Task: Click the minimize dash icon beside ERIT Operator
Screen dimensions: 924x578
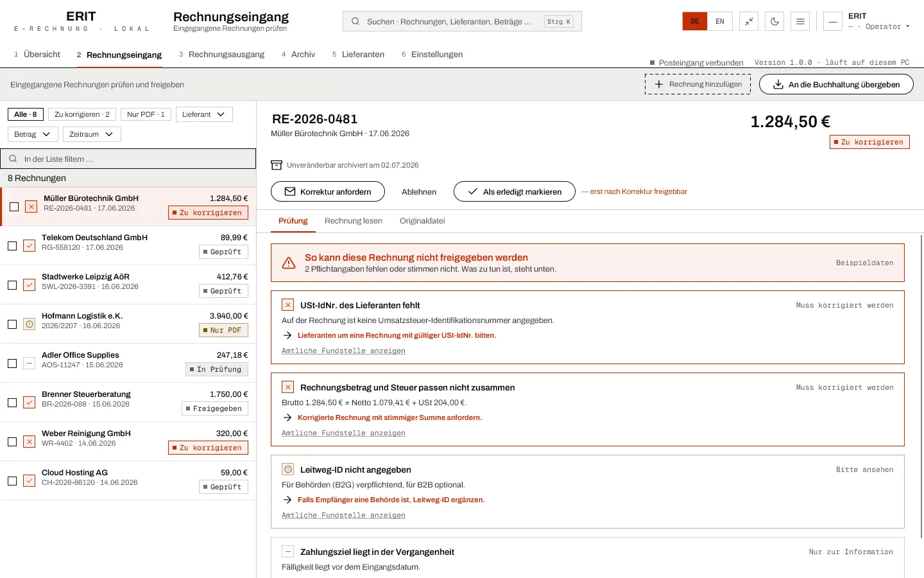Action: point(832,21)
